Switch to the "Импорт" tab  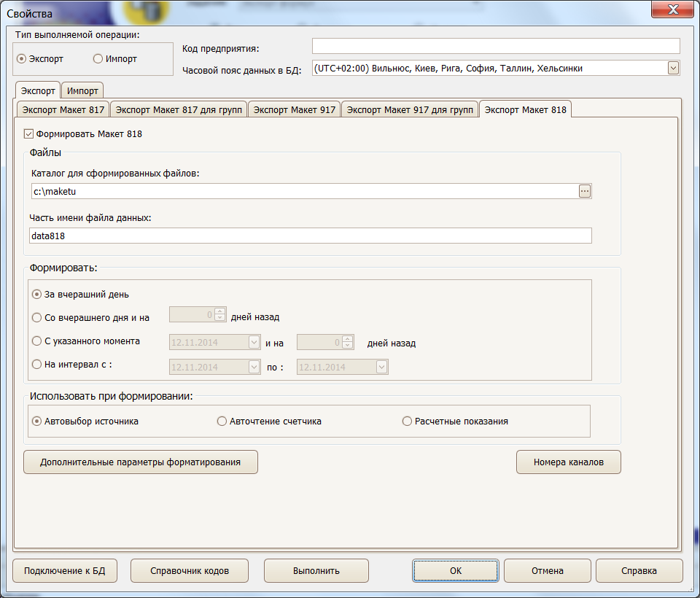[x=82, y=90]
